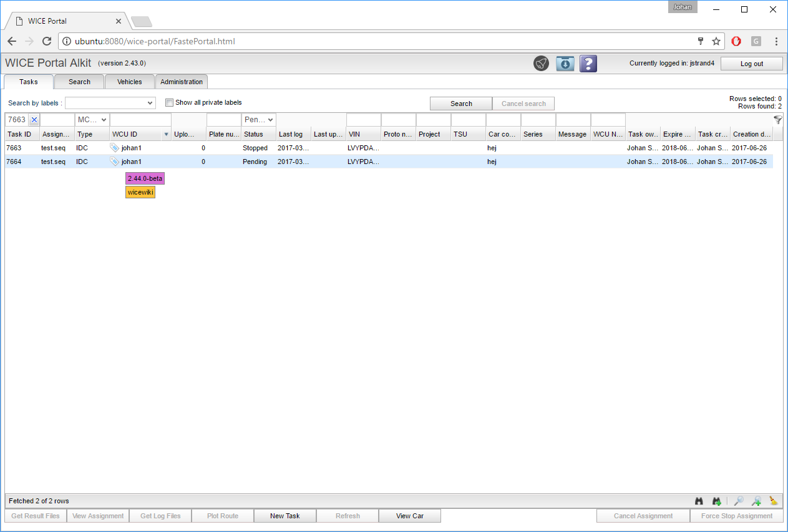Click the funnel filter icon above the table
788x532 pixels.
click(777, 120)
